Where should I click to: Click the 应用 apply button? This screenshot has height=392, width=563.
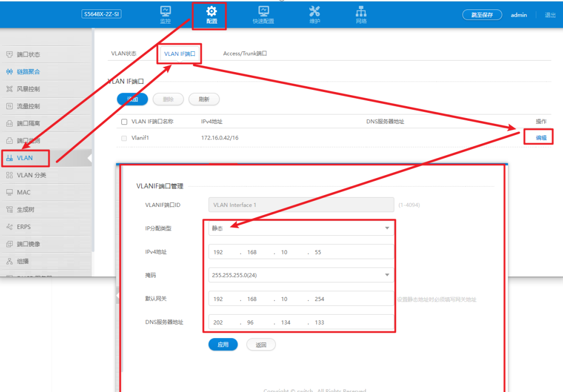click(x=223, y=344)
